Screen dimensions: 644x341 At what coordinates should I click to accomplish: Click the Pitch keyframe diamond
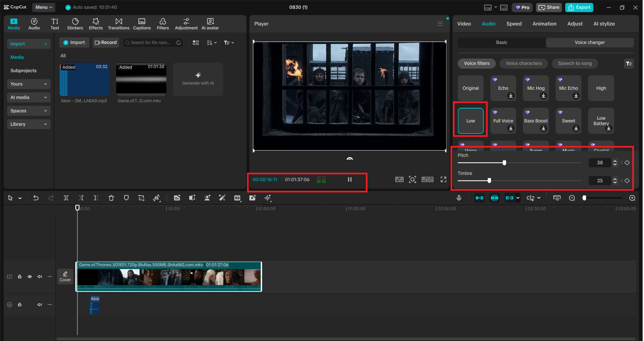(x=627, y=163)
